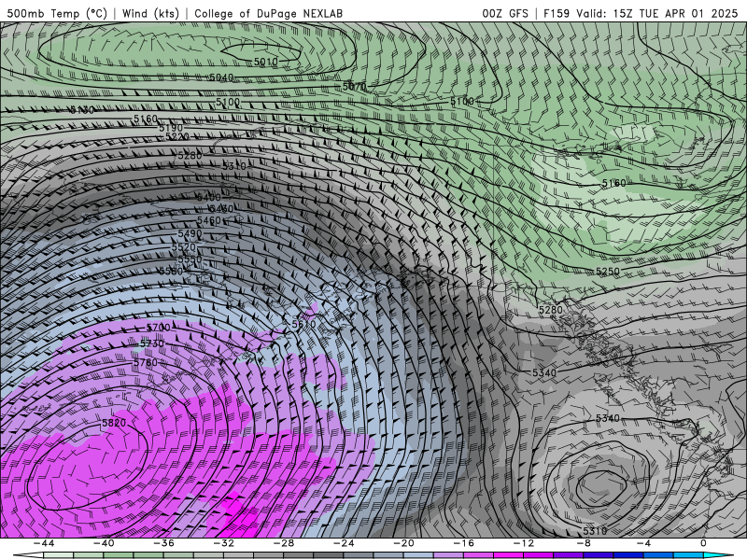The image size is (747, 560).
Task: Click the -20 color scale label
Action: point(403,543)
